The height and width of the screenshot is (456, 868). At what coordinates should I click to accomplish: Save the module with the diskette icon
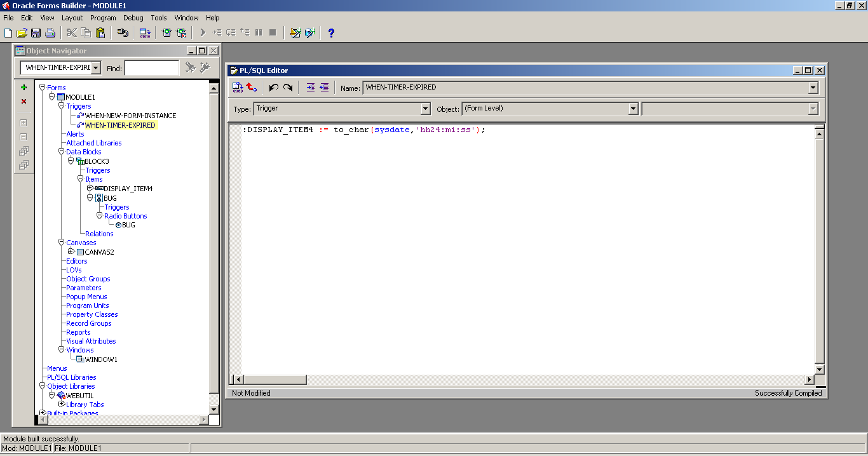pos(36,33)
